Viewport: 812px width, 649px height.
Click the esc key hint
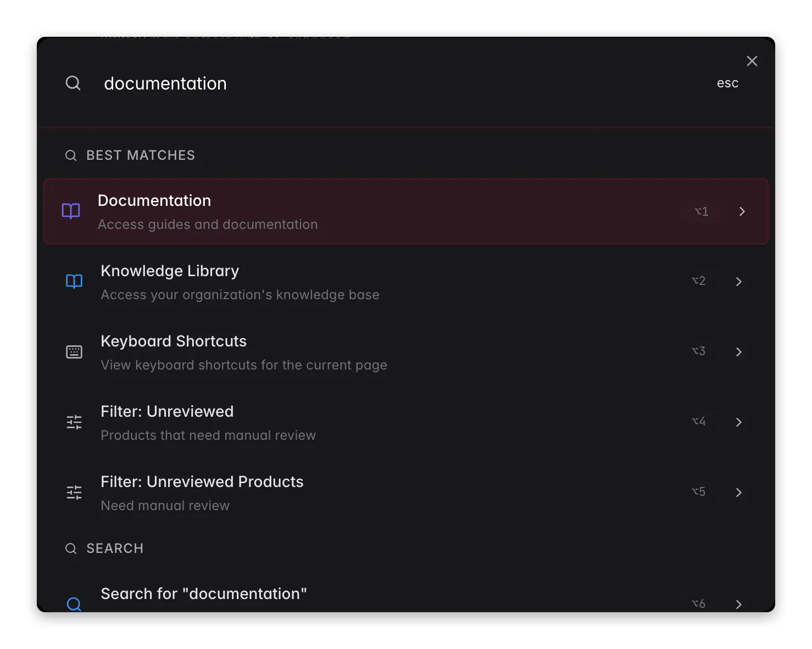[727, 83]
